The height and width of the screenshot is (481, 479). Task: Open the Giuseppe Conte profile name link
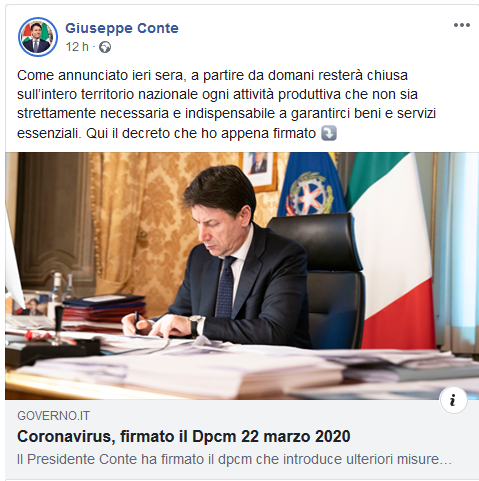(x=122, y=28)
